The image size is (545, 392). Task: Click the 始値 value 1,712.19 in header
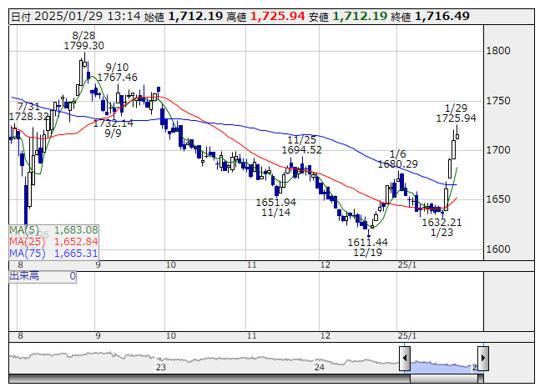point(195,16)
